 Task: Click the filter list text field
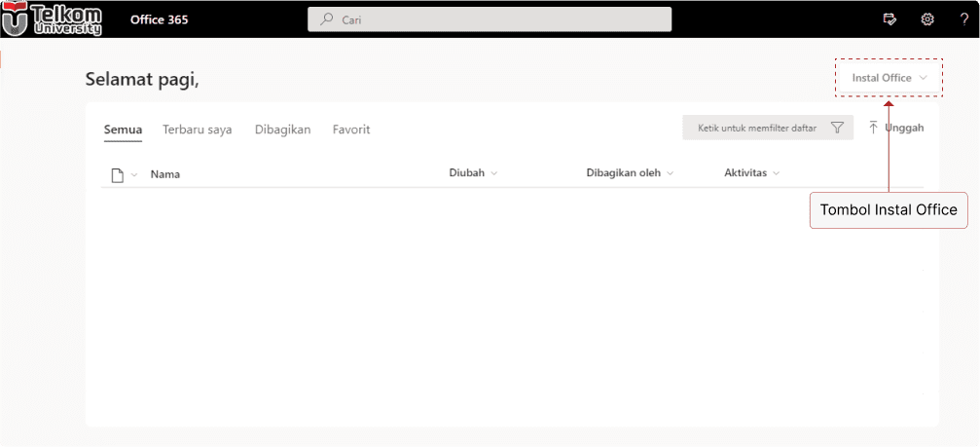pos(756,128)
